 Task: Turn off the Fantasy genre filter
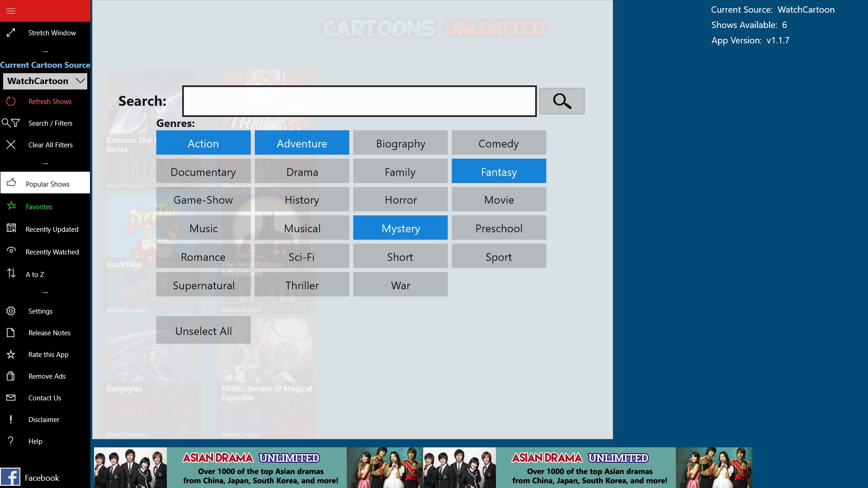click(x=498, y=172)
